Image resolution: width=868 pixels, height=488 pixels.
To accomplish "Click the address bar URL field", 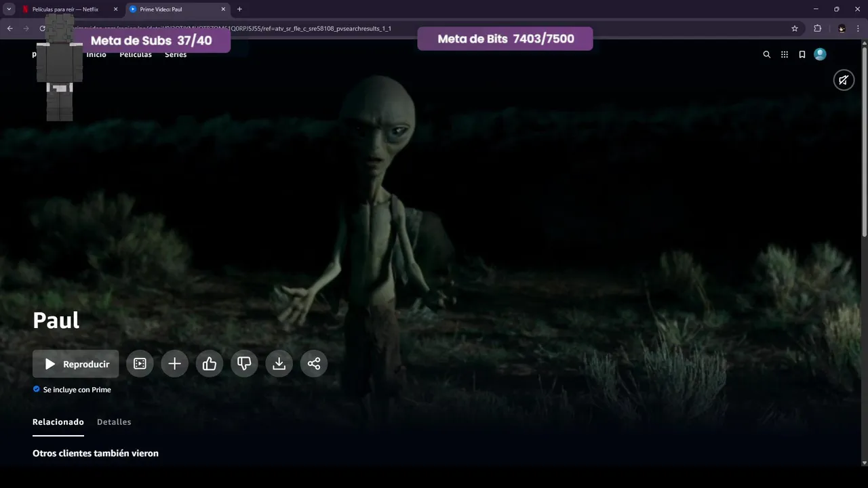I will click(x=427, y=28).
